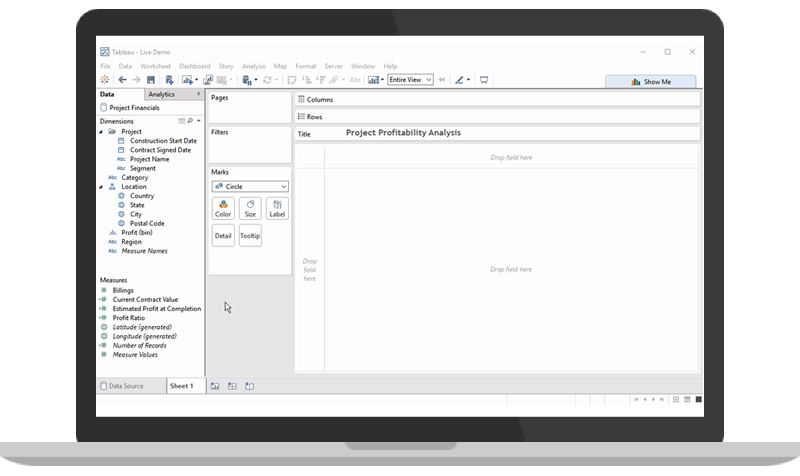Collapse the Location hierarchy in Dimensions
Viewport: 800px width, 476px height.
click(x=101, y=187)
